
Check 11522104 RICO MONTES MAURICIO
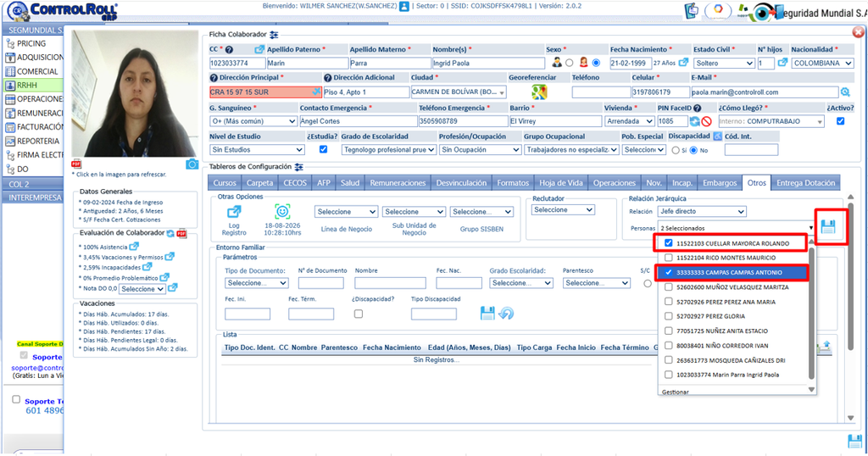669,258
